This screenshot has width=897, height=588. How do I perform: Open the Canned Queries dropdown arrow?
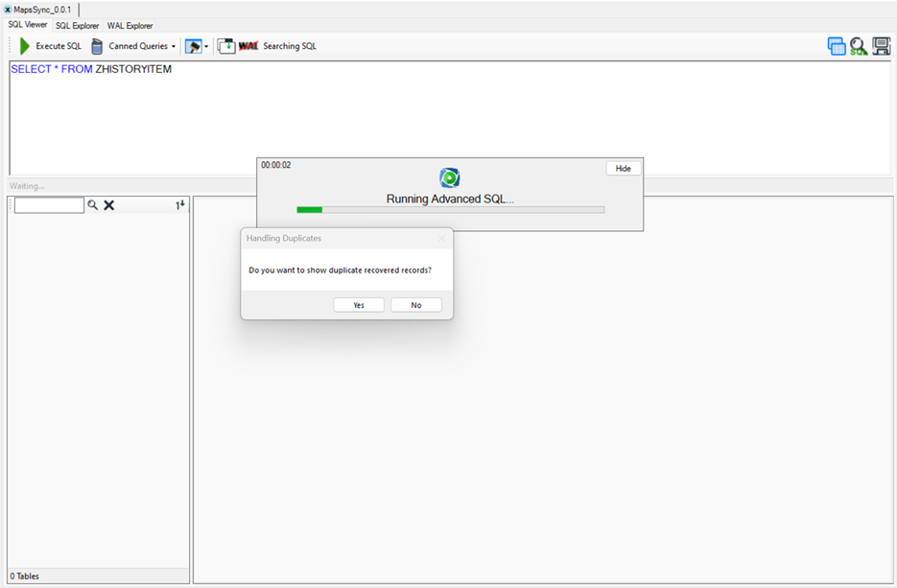[174, 46]
